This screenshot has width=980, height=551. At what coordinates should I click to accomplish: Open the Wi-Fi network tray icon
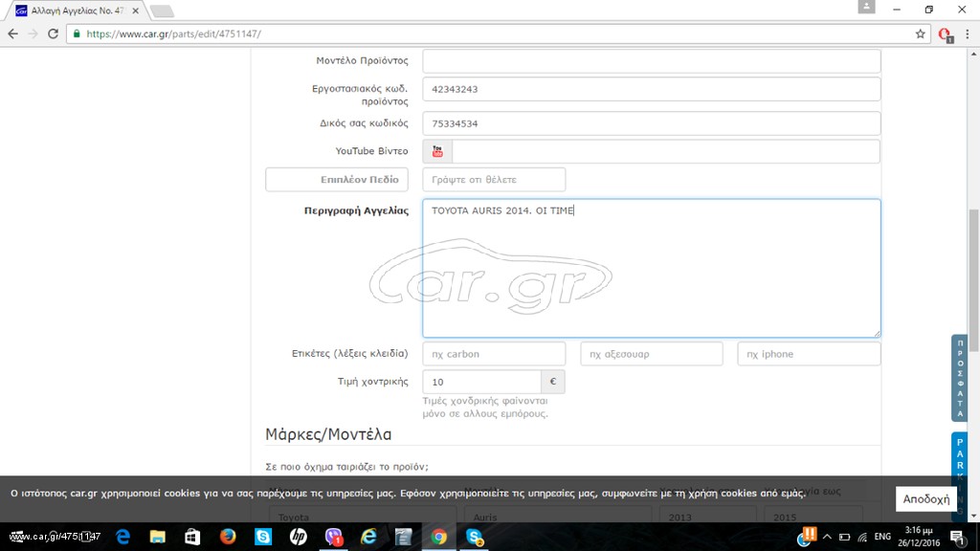pos(862,537)
